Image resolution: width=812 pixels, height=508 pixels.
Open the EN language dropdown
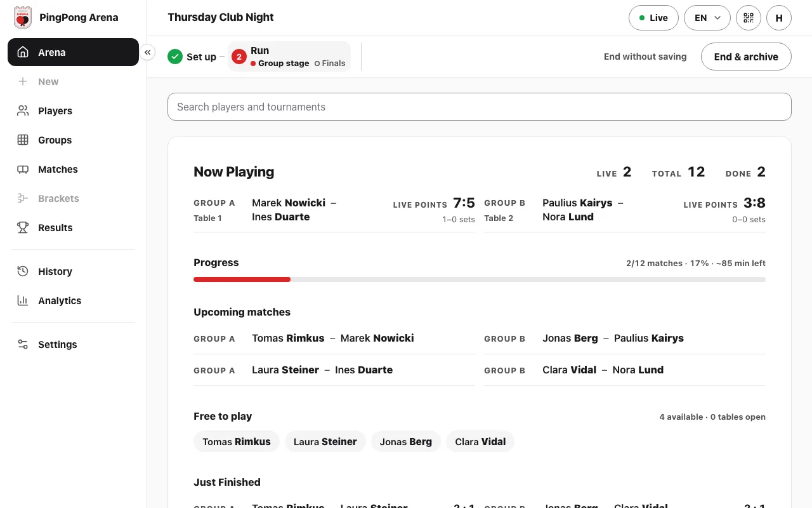coord(707,18)
